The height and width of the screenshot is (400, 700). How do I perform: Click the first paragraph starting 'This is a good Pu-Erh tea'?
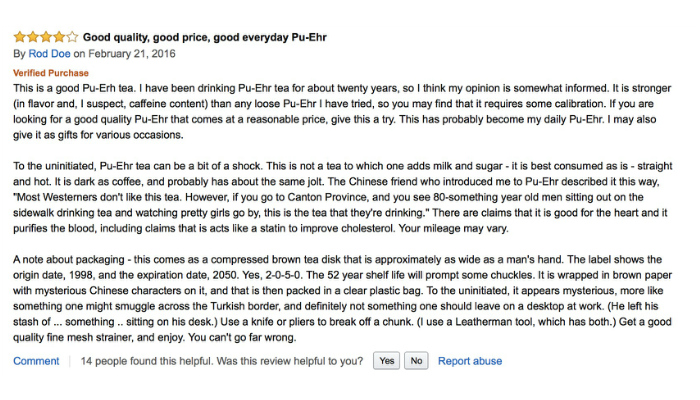pyautogui.click(x=340, y=111)
